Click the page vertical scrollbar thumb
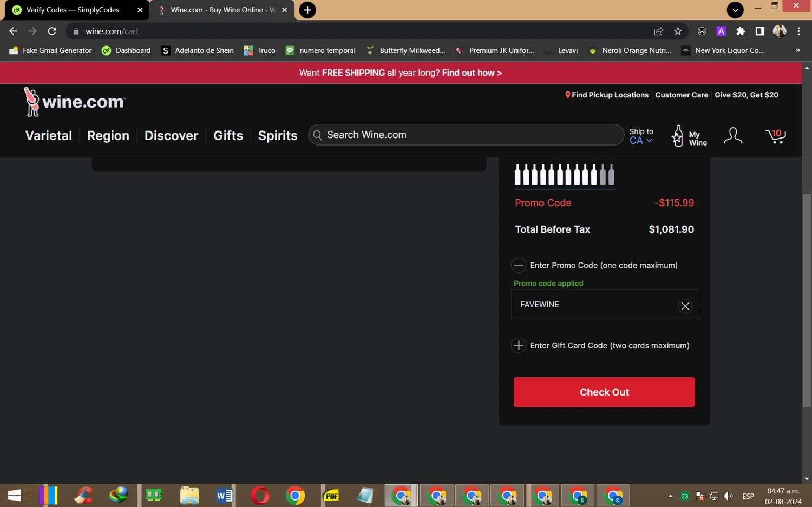Screen dimensions: 812x507 807,300
